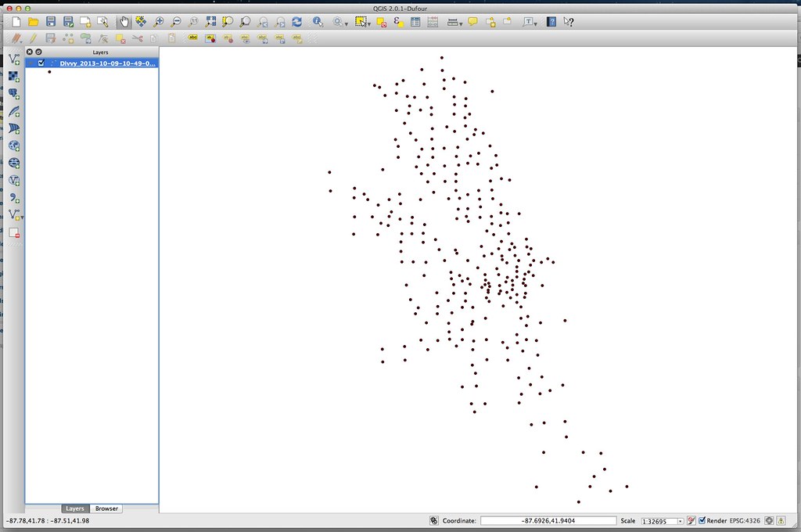Click the Coordinate input field
This screenshot has width=801, height=532.
pos(548,521)
